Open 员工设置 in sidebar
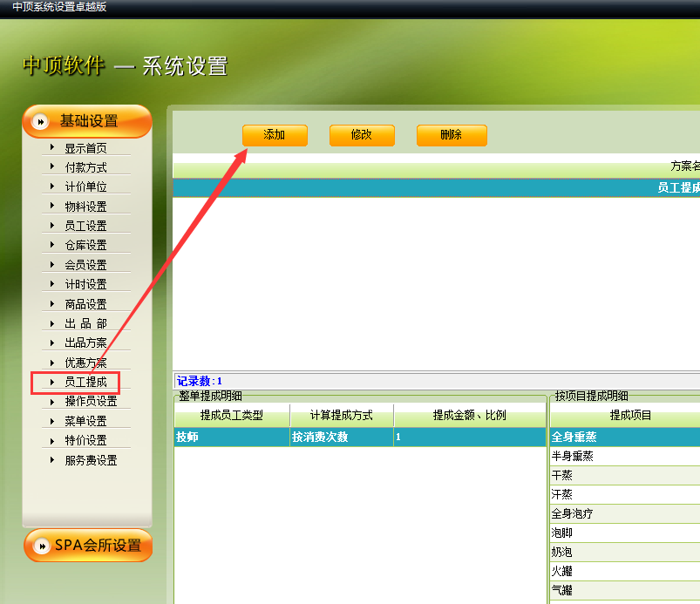The width and height of the screenshot is (700, 604). pos(85,226)
